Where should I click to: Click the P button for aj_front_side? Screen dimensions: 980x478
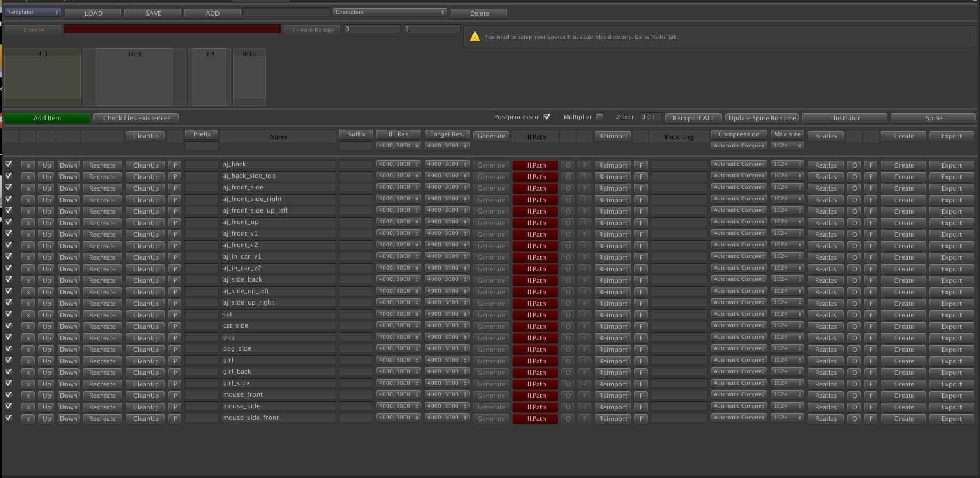point(175,188)
